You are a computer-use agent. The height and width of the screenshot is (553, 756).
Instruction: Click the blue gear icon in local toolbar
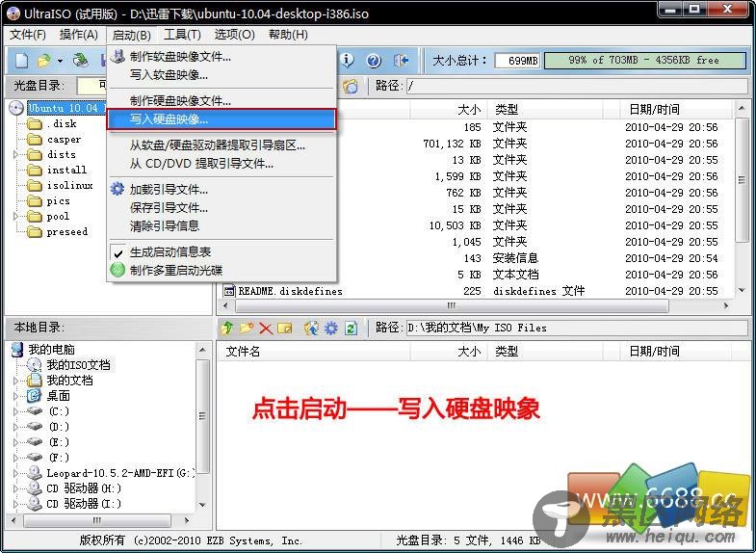pyautogui.click(x=331, y=329)
